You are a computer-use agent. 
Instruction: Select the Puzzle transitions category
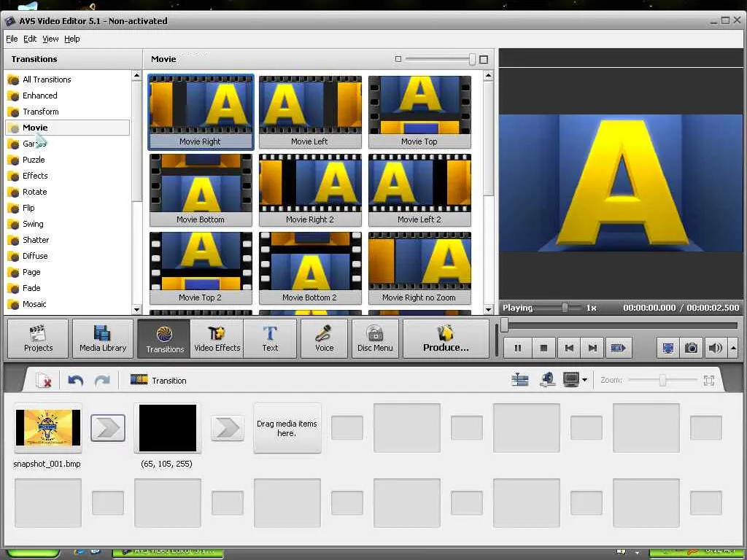click(34, 160)
